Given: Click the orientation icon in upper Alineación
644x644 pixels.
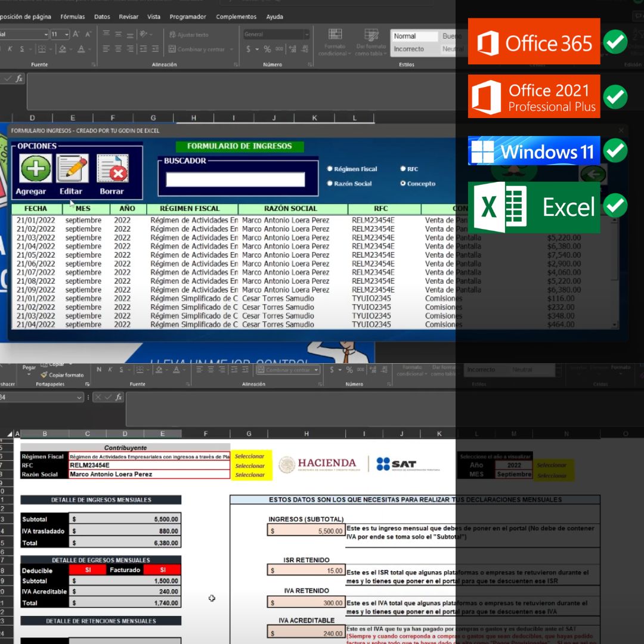Looking at the screenshot, I should [x=143, y=34].
